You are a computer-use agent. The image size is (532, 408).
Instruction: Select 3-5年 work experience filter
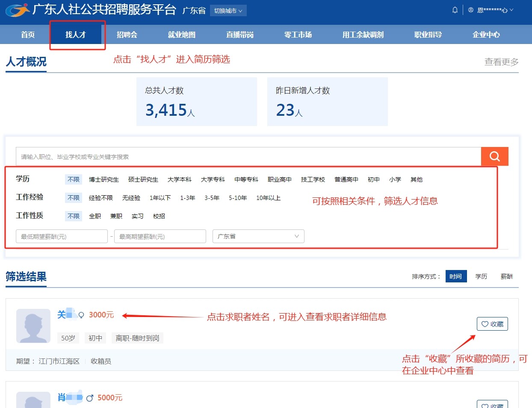[x=212, y=198]
